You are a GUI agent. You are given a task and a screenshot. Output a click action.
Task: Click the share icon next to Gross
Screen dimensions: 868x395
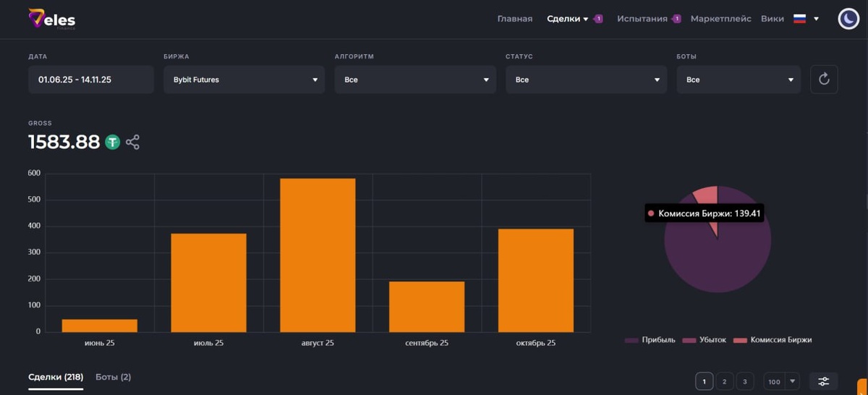click(132, 142)
